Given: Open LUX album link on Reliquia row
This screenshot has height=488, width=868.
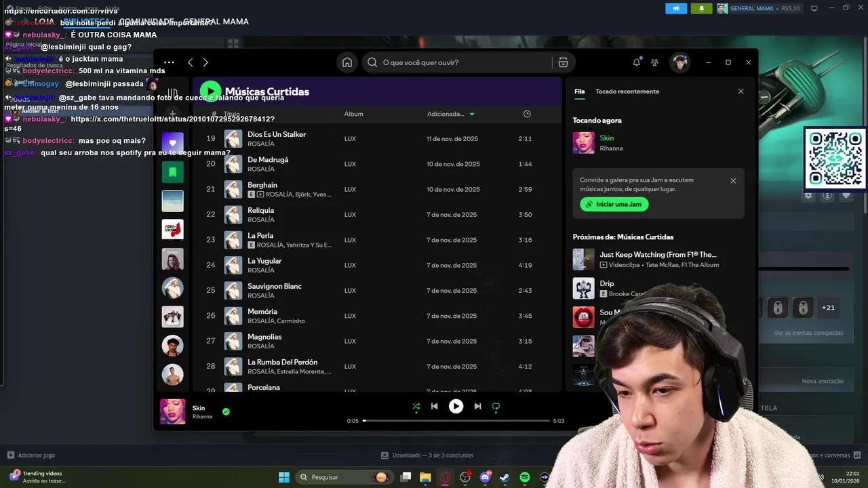Looking at the screenshot, I should (350, 215).
